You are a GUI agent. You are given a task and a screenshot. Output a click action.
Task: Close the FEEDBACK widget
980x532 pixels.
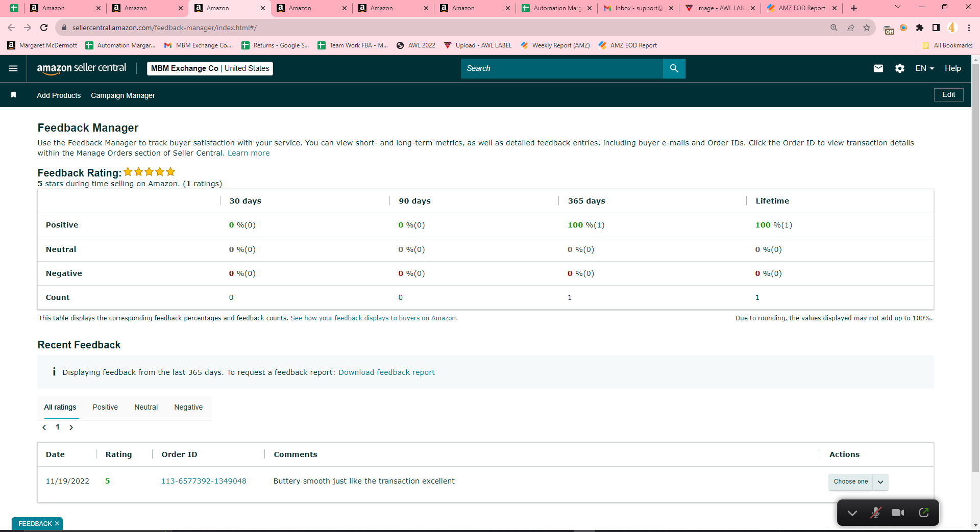point(57,523)
